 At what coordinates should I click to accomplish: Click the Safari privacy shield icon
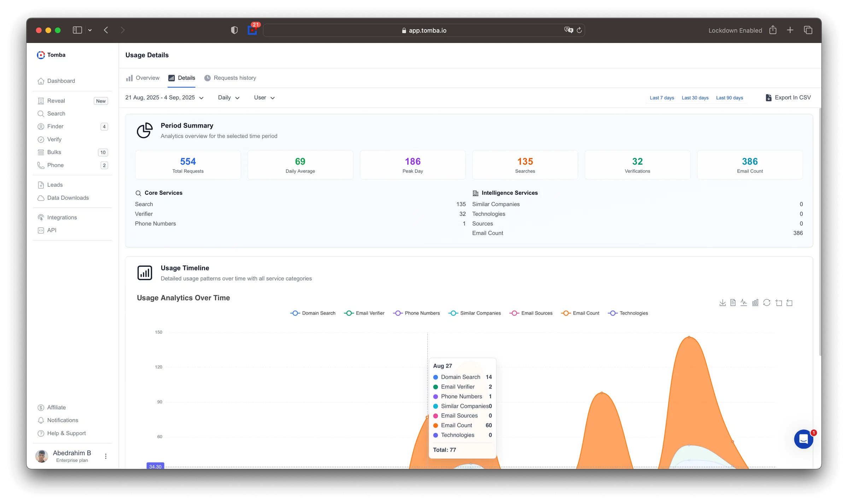coord(234,30)
